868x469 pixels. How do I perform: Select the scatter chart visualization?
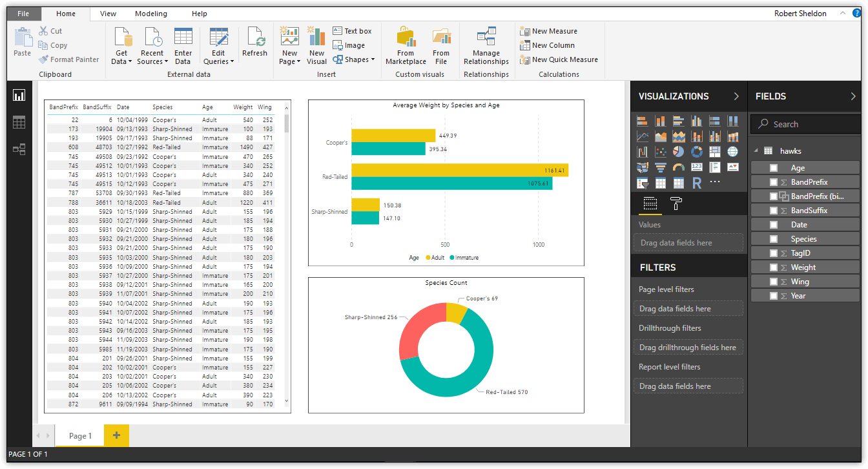[x=660, y=152]
